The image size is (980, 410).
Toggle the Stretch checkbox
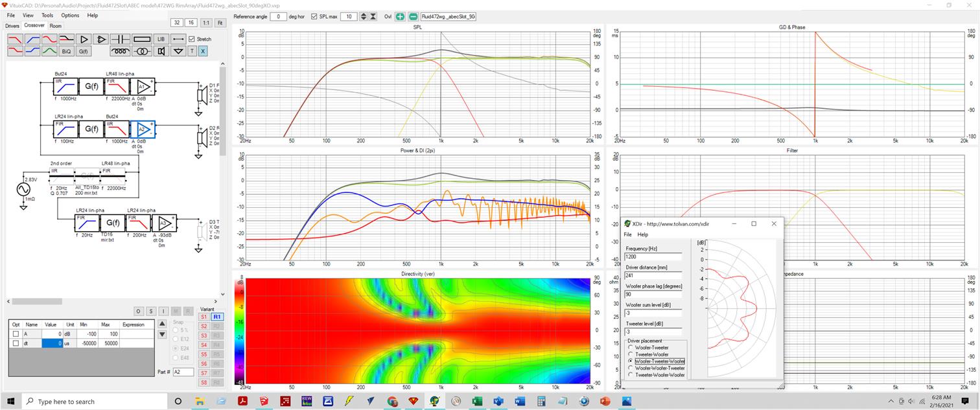191,39
